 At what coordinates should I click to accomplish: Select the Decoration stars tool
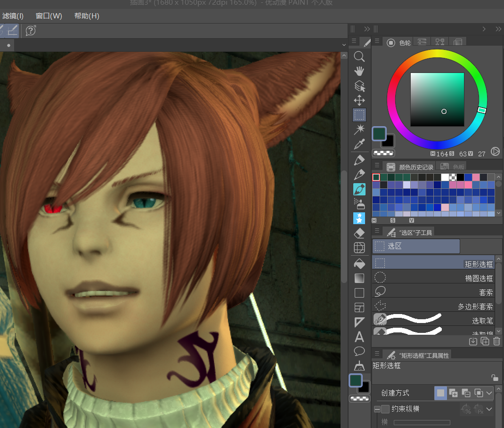(359, 218)
